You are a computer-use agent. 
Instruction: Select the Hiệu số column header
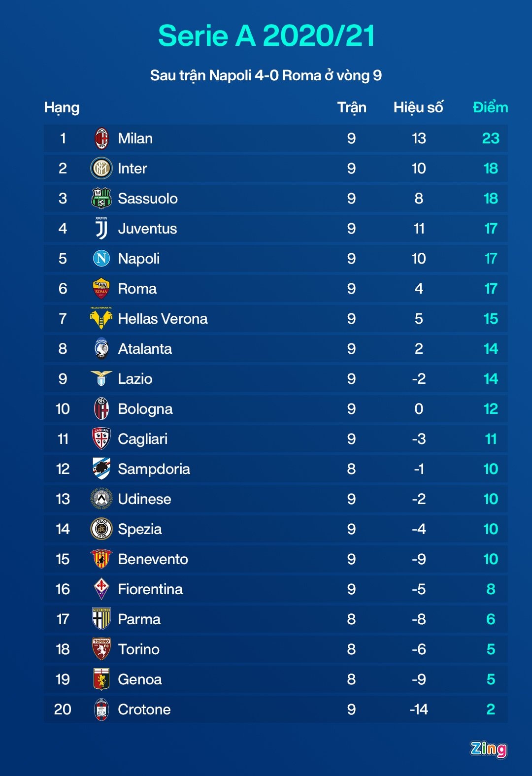coord(418,107)
